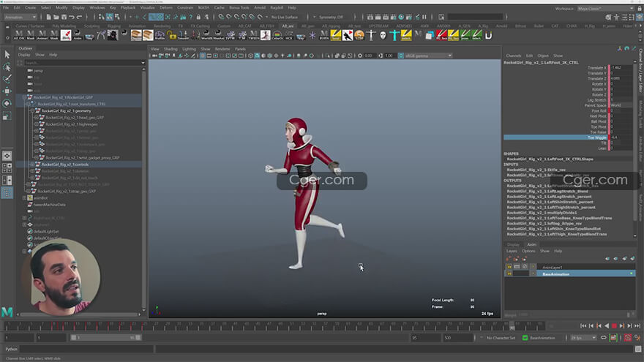This screenshot has height=362, width=644.
Task: Click the ColorOk rainbow shelf icon
Action: [x=277, y=35]
